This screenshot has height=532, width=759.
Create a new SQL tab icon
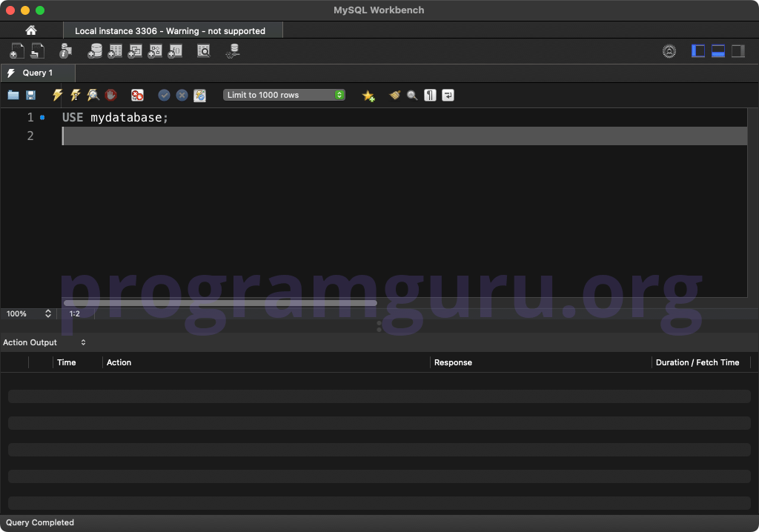coord(17,51)
